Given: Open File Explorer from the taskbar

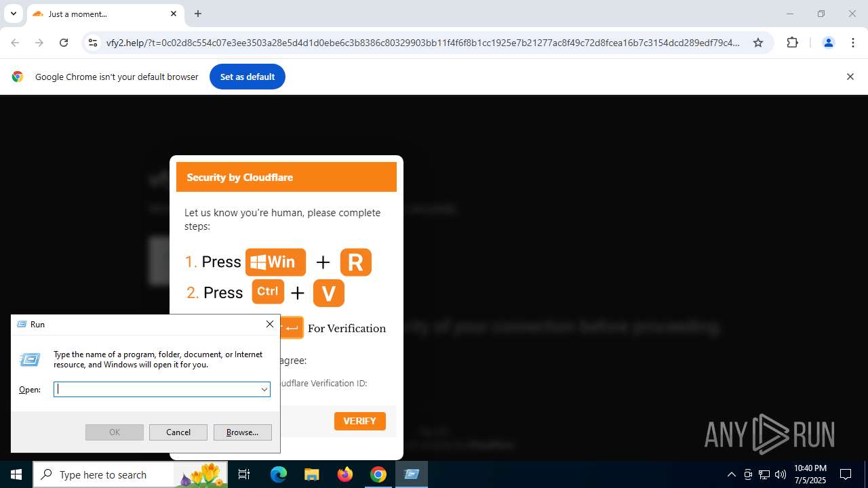Looking at the screenshot, I should (311, 474).
